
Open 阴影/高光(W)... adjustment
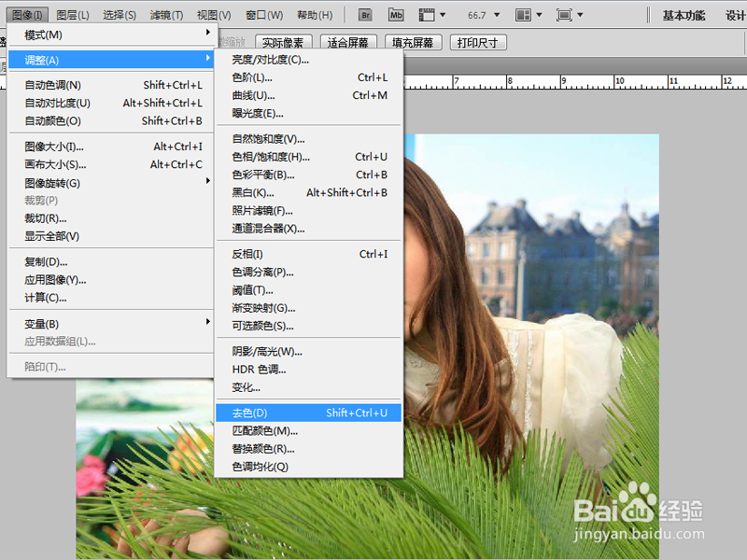[309, 352]
